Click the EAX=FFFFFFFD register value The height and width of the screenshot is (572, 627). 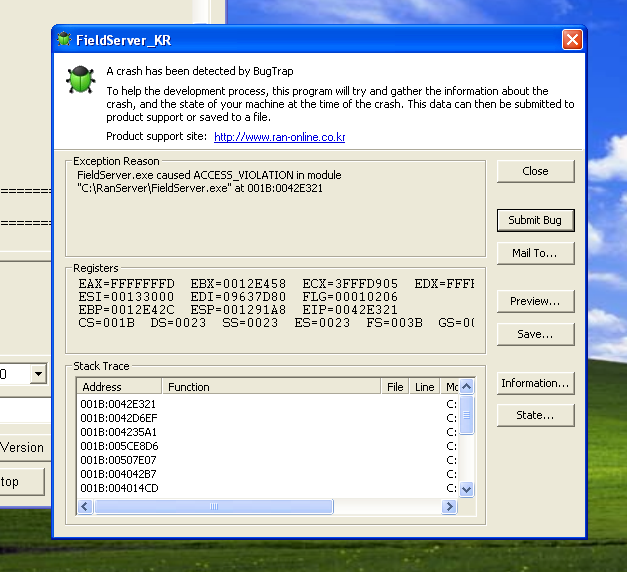[x=126, y=284]
